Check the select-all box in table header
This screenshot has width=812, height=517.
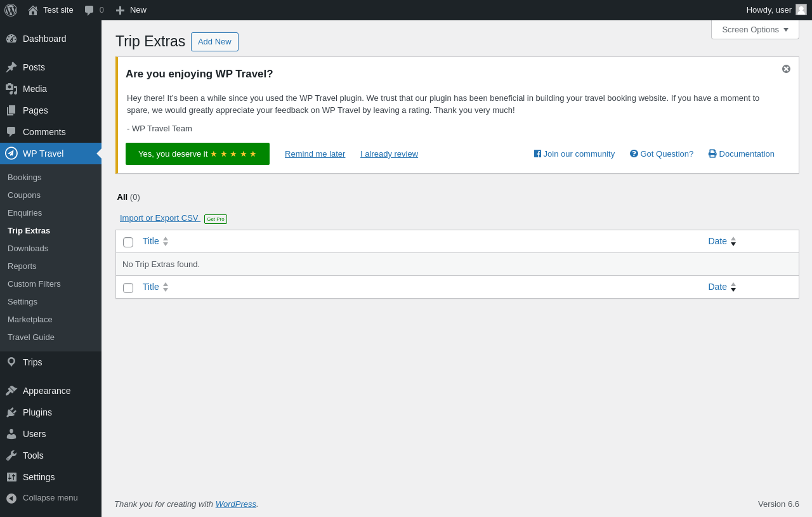click(128, 242)
